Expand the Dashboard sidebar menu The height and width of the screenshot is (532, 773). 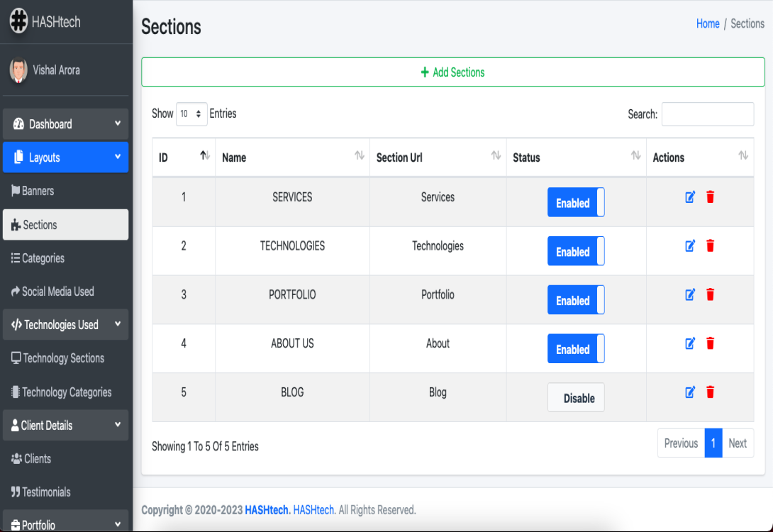[65, 124]
